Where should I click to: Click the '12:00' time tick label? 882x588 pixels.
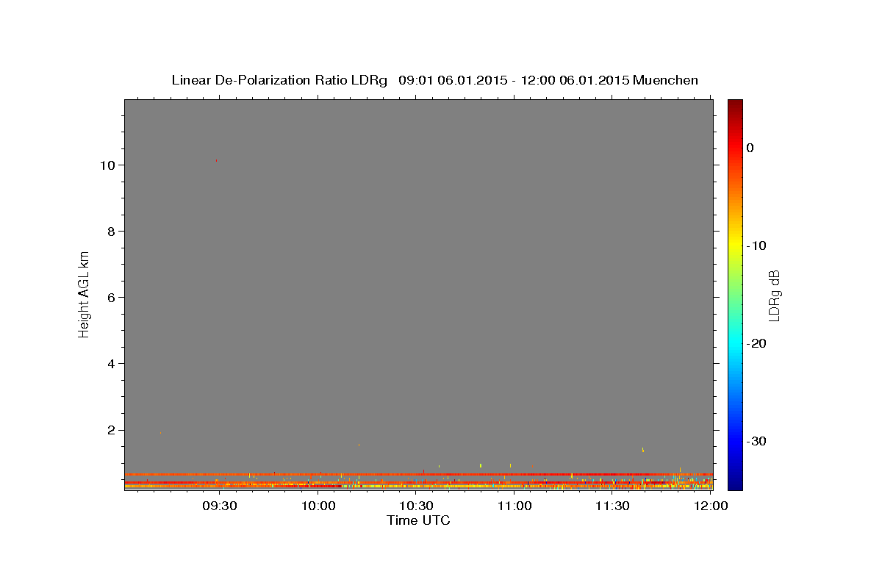pos(711,506)
